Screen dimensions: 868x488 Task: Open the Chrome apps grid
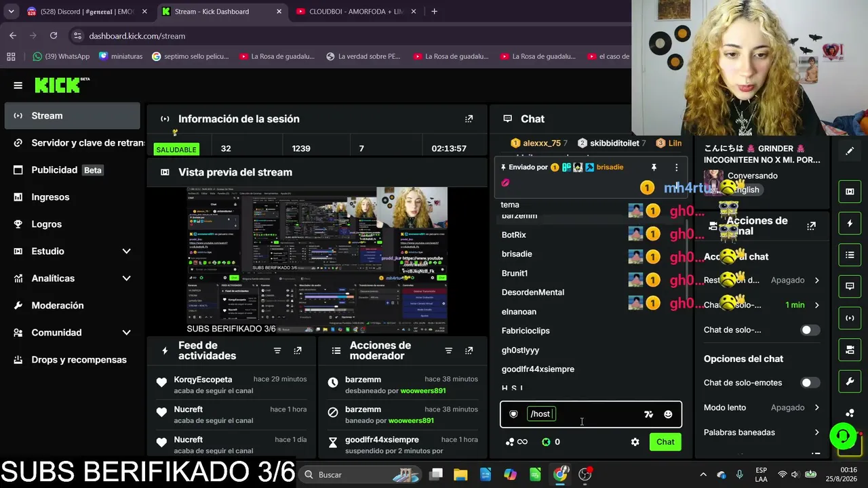(x=11, y=56)
